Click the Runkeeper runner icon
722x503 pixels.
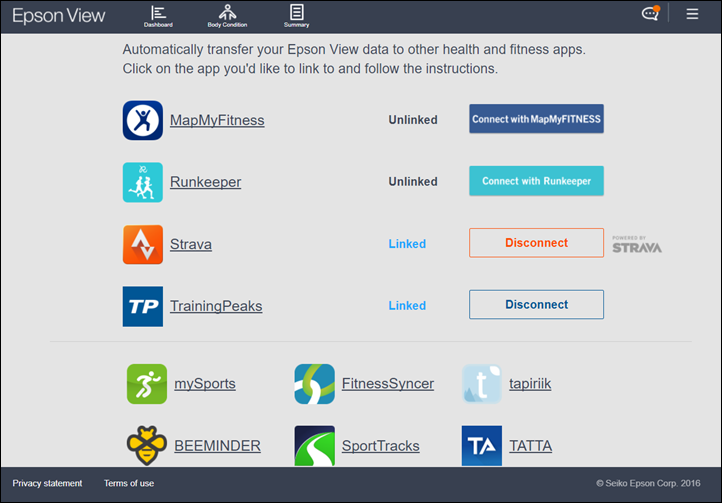point(142,182)
